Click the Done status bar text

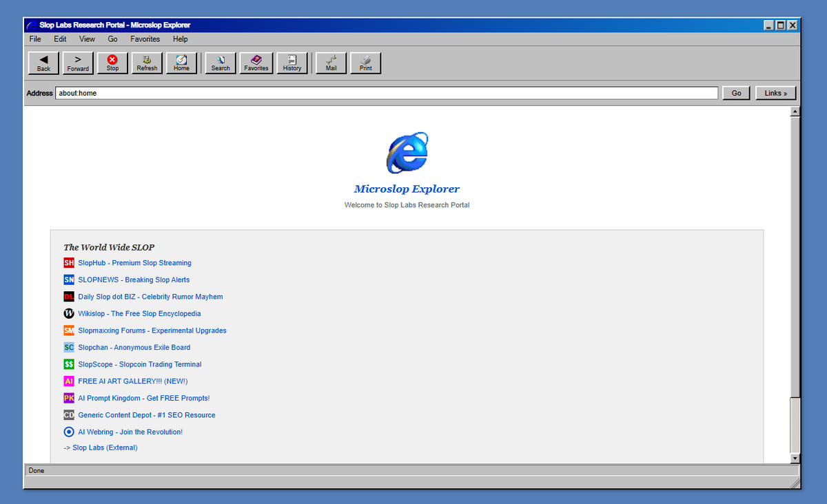point(36,470)
